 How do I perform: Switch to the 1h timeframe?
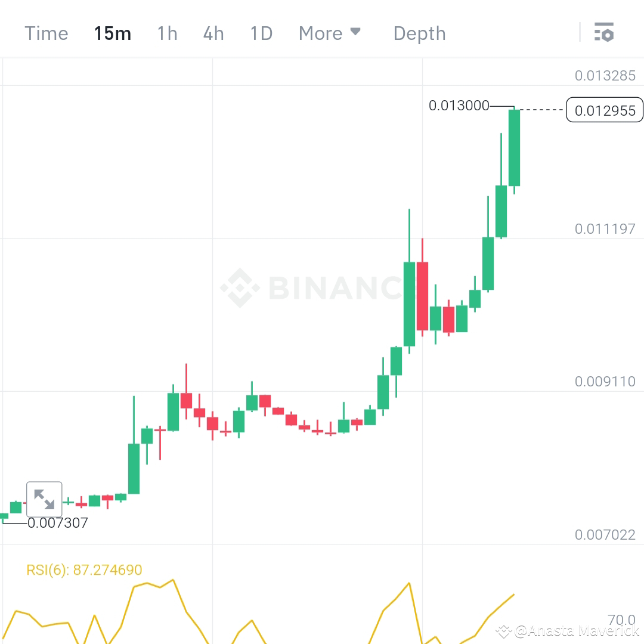[x=167, y=33]
